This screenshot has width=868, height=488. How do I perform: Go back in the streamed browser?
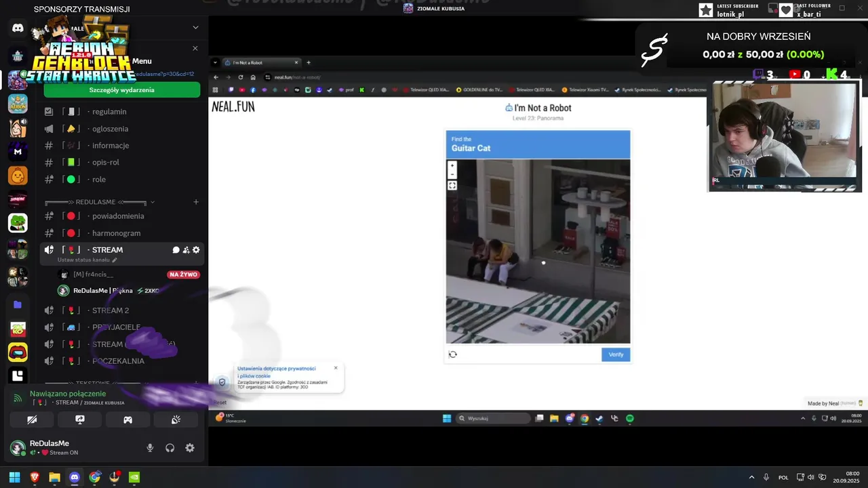pos(216,77)
